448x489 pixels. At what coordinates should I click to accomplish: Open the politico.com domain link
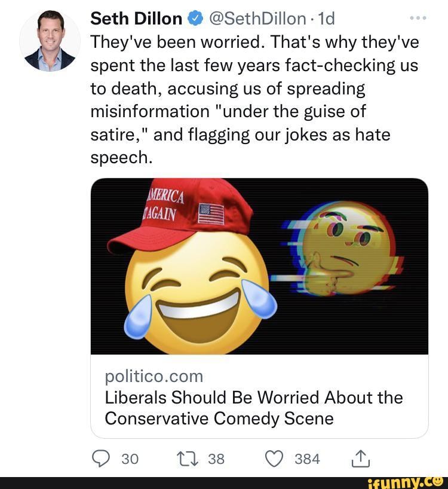(154, 376)
